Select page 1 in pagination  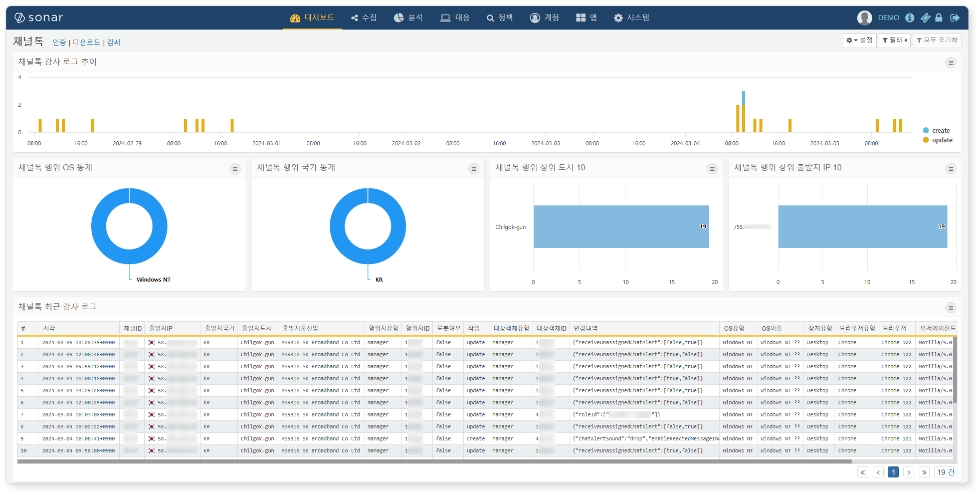click(893, 472)
